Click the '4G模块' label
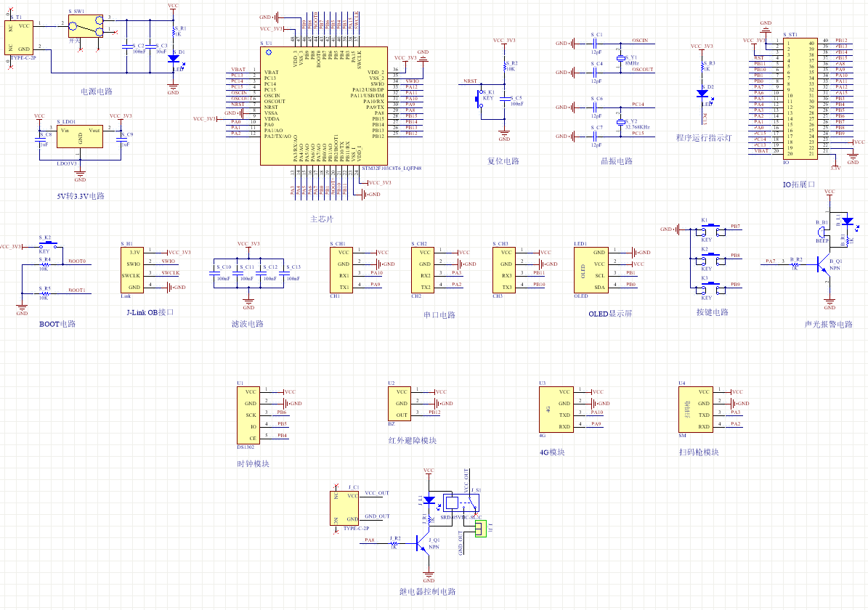 [552, 452]
